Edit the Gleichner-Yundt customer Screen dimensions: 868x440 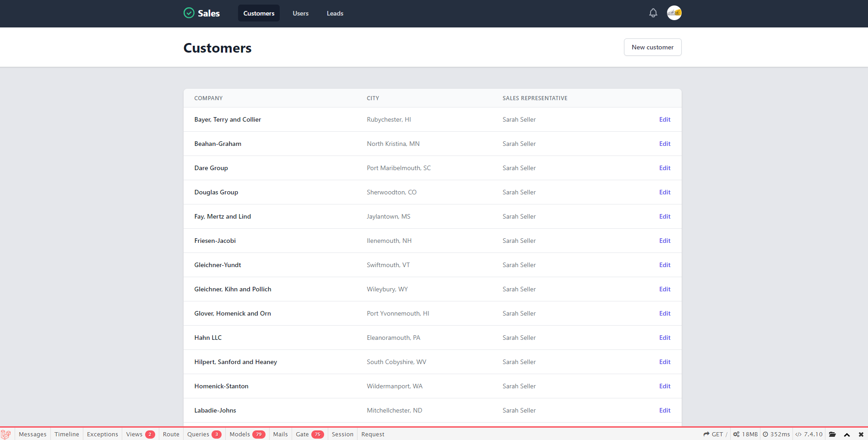[665, 265]
